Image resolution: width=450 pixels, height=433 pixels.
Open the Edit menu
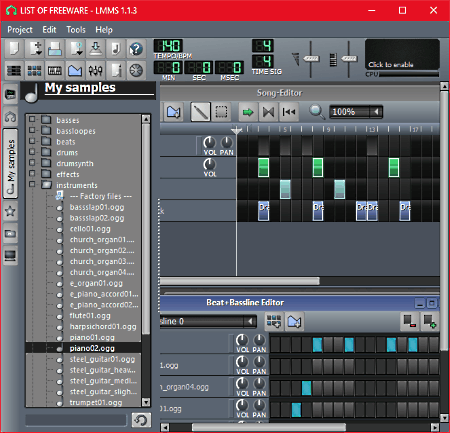[49, 30]
